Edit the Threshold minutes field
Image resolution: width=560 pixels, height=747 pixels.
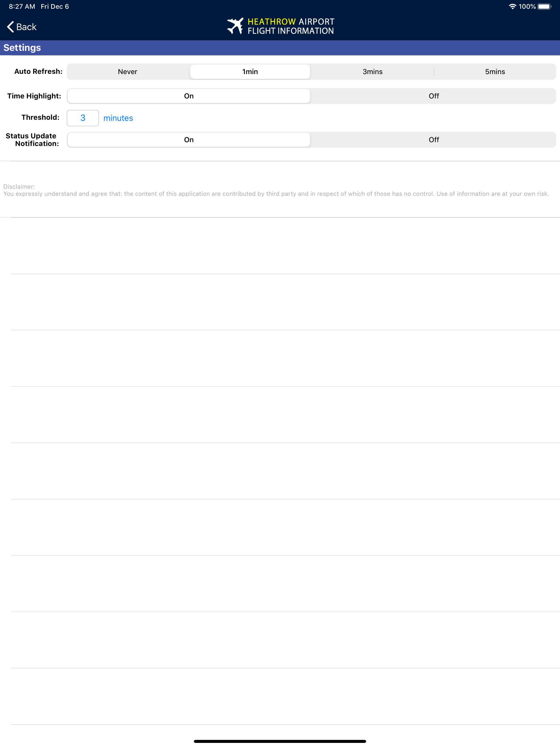(83, 118)
